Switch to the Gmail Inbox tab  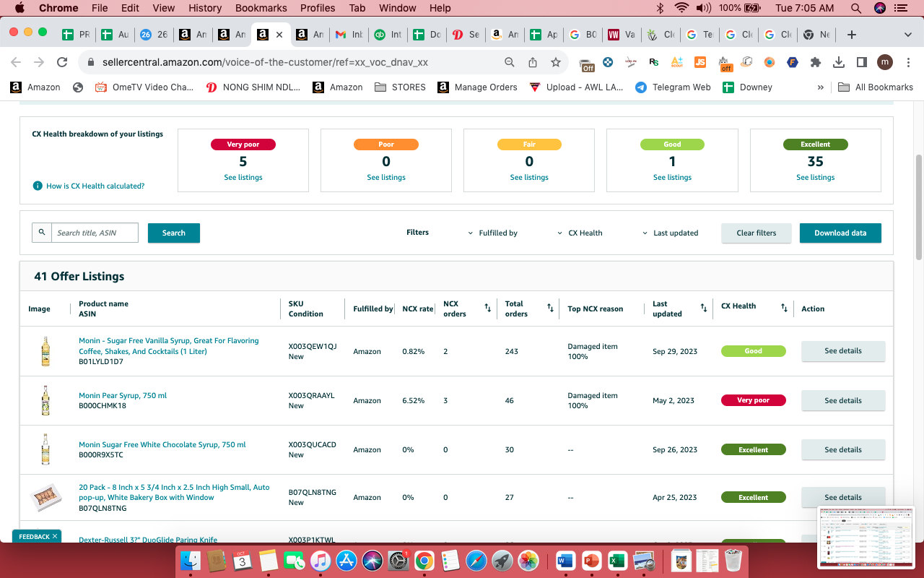349,35
